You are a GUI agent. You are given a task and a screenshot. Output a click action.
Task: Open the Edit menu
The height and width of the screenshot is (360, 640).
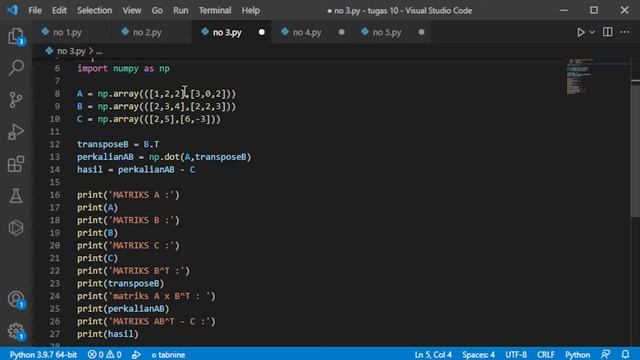tap(59, 11)
